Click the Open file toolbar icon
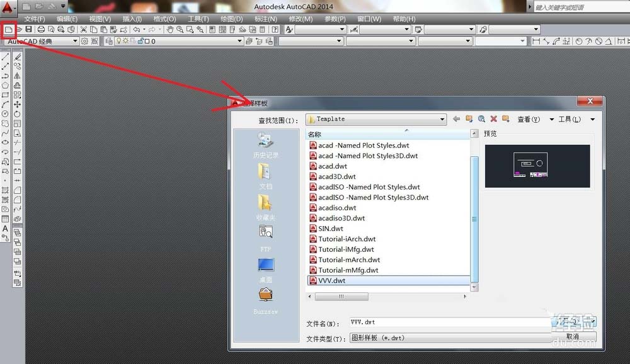 [19, 30]
